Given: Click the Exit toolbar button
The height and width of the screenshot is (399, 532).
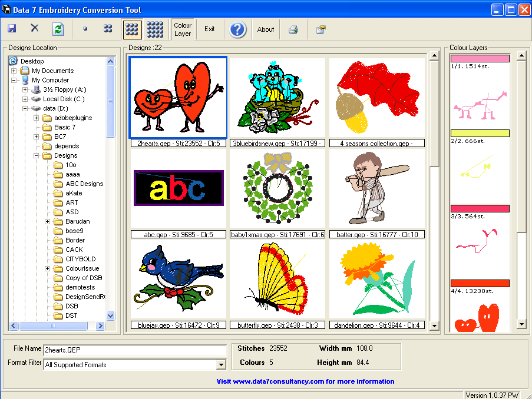Looking at the screenshot, I should pyautogui.click(x=210, y=29).
